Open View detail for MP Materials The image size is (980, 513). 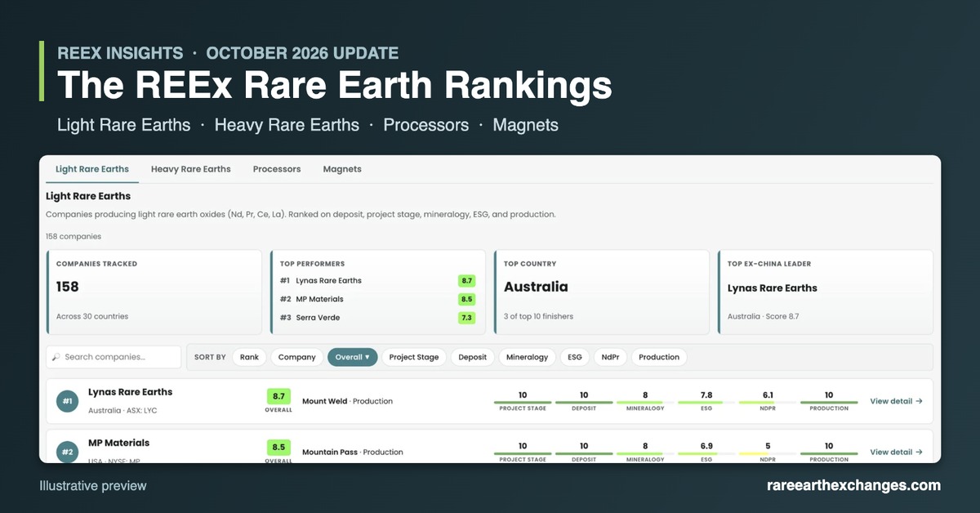[896, 452]
